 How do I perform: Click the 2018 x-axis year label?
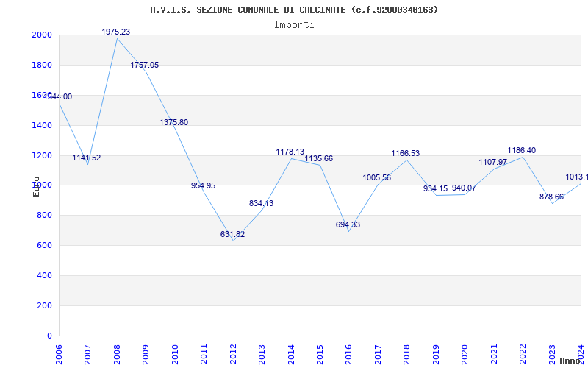pyautogui.click(x=407, y=355)
